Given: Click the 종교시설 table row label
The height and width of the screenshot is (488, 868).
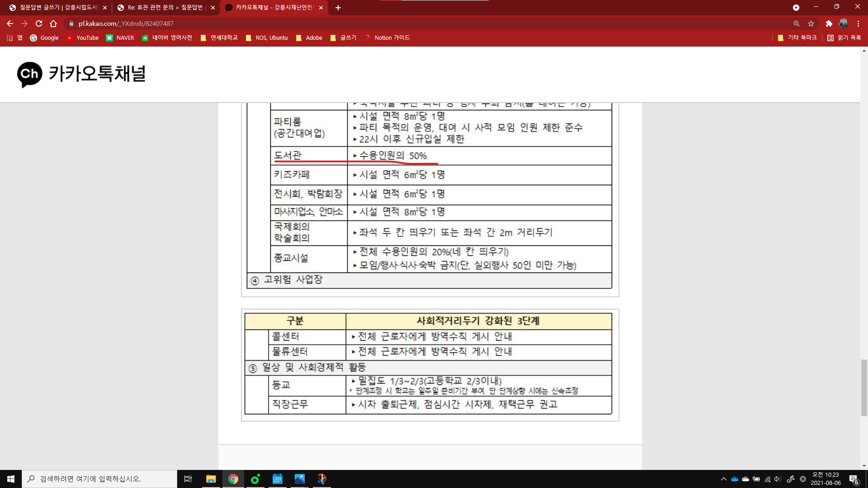Looking at the screenshot, I should [291, 258].
